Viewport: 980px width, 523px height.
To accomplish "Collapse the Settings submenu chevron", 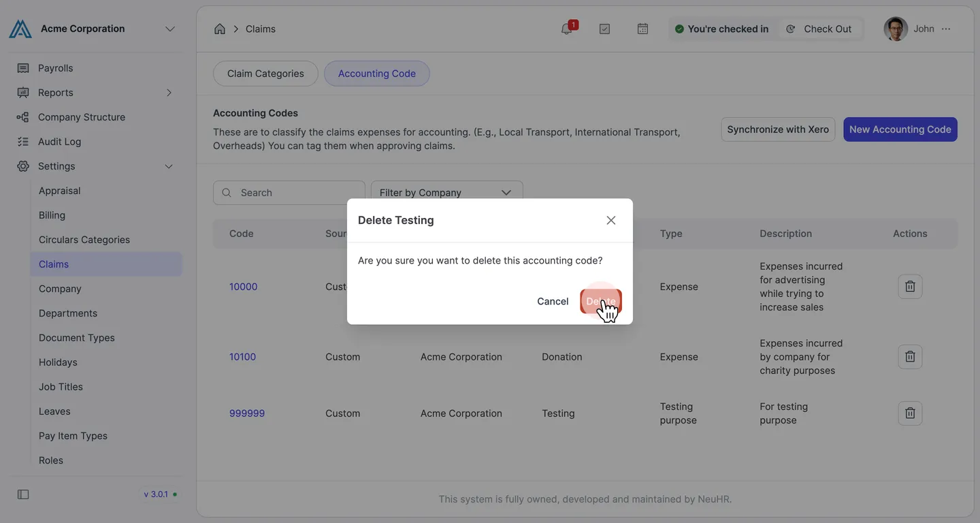I will 169,166.
